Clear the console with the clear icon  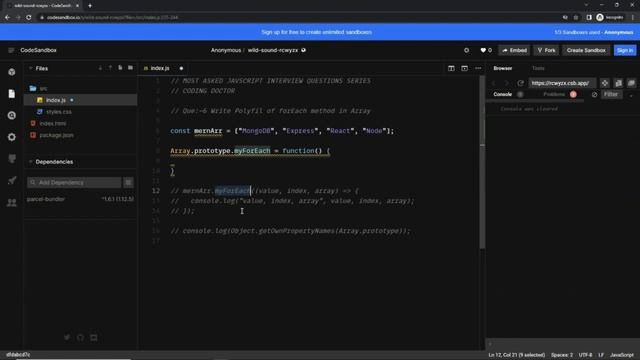tap(594, 94)
